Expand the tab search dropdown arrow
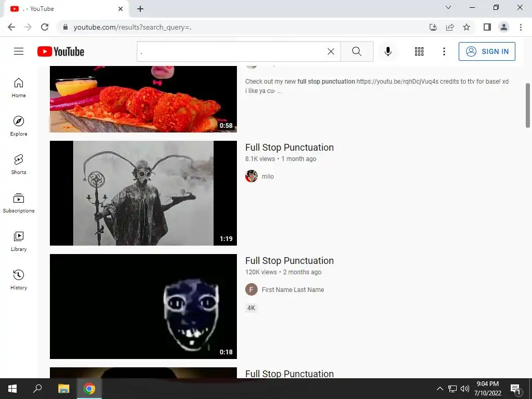532x399 pixels. [448, 7]
